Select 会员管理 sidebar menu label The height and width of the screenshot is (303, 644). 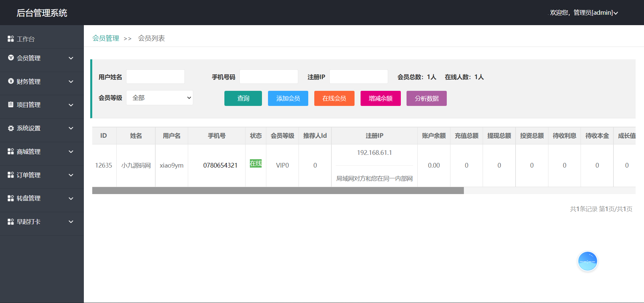[29, 58]
